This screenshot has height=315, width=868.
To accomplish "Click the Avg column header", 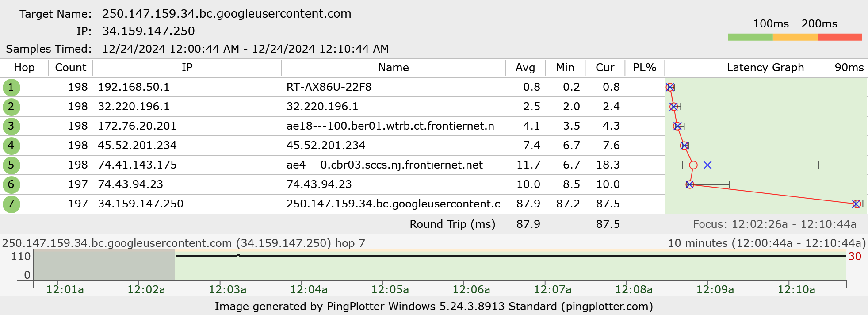I will coord(525,68).
